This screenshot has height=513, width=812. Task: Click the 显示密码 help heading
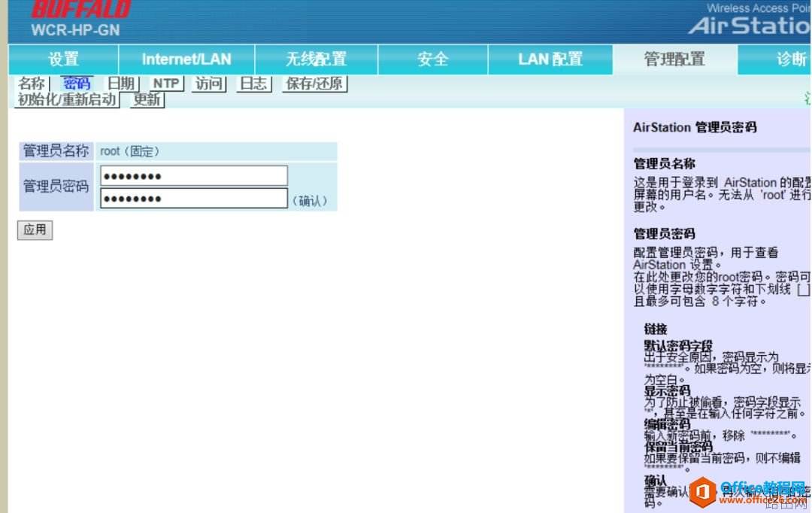pos(667,390)
